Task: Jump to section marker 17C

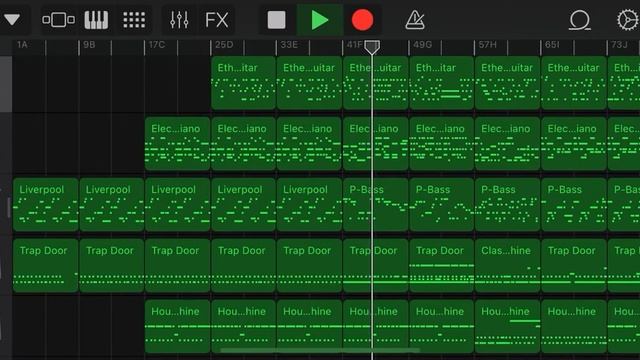Action: [157, 44]
